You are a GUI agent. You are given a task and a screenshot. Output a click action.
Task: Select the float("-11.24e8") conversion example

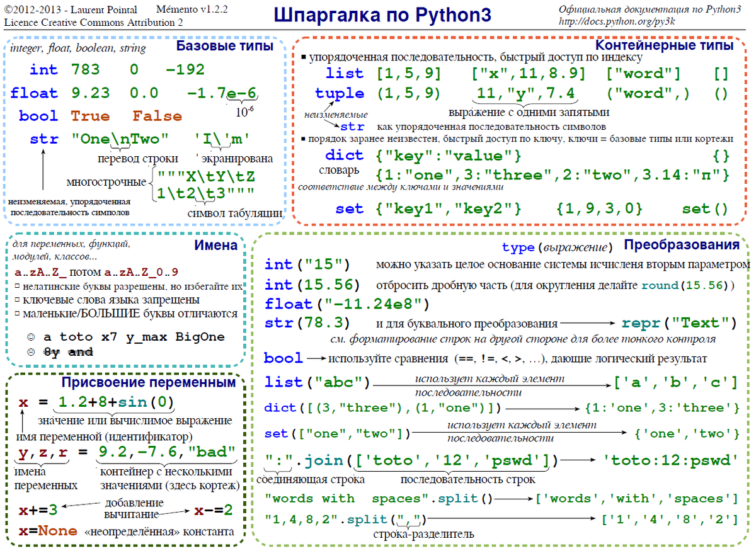pos(347,304)
